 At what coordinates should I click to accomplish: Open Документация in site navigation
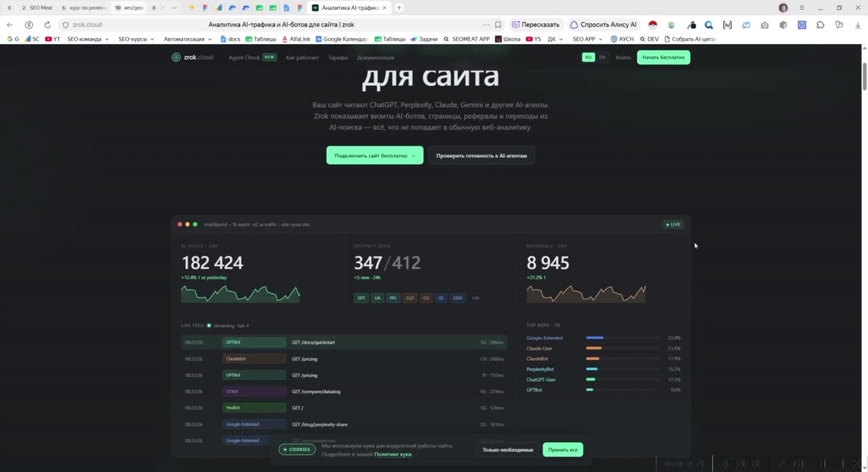[x=376, y=58]
